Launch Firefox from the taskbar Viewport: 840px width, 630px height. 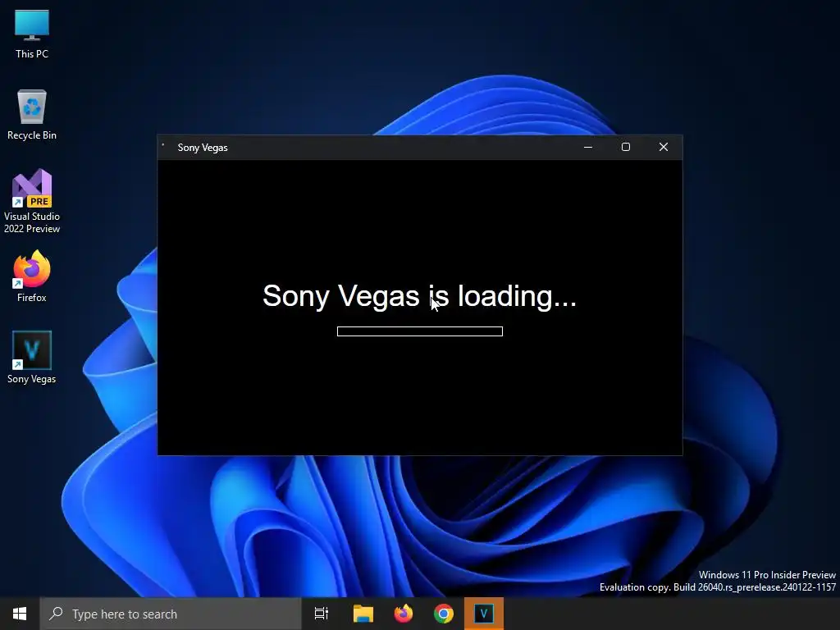pos(404,614)
